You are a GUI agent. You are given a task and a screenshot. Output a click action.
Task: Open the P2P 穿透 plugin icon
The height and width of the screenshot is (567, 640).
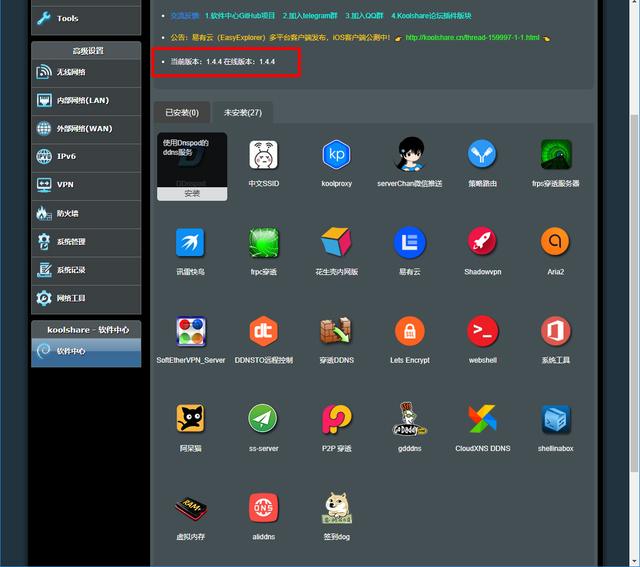coord(336,419)
